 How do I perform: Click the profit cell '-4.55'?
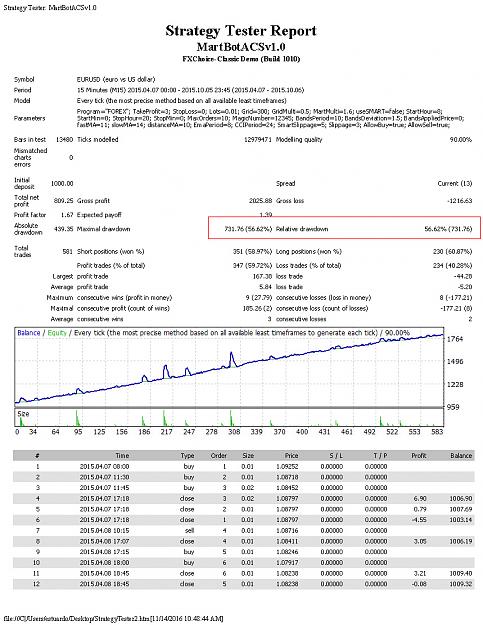click(419, 520)
